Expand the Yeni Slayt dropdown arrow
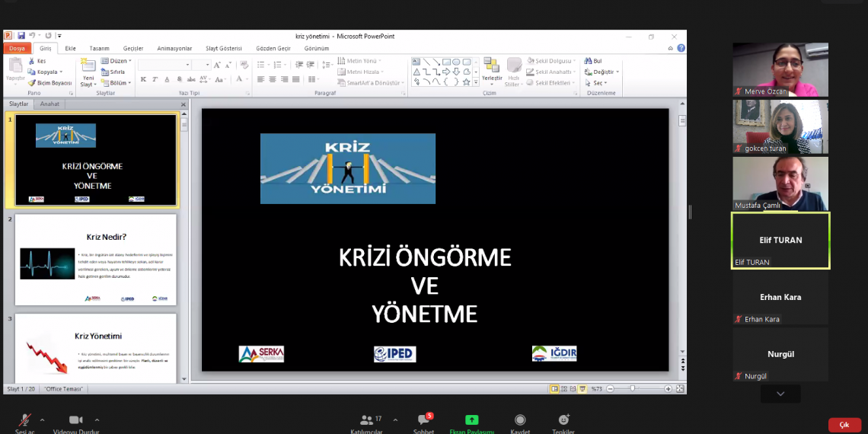This screenshot has width=868, height=434. [x=96, y=85]
